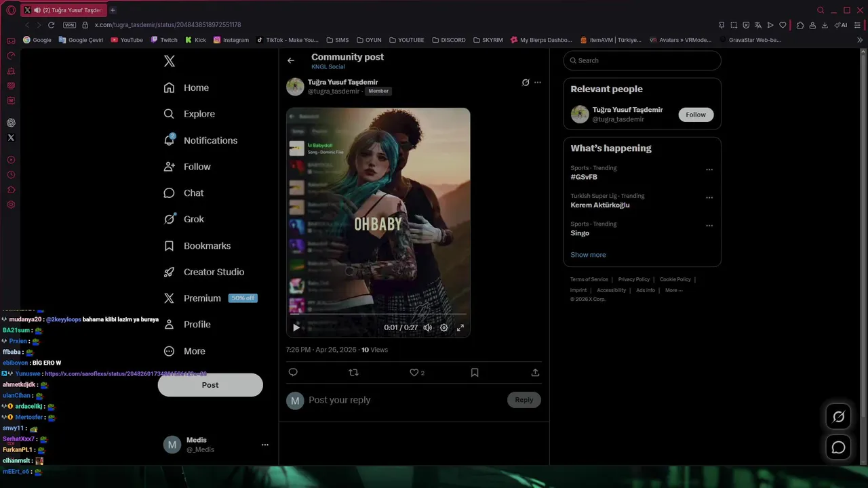Viewport: 868px width, 488px height.
Task: Follow Tuğra Yusuf Taşdemir
Action: click(696, 115)
